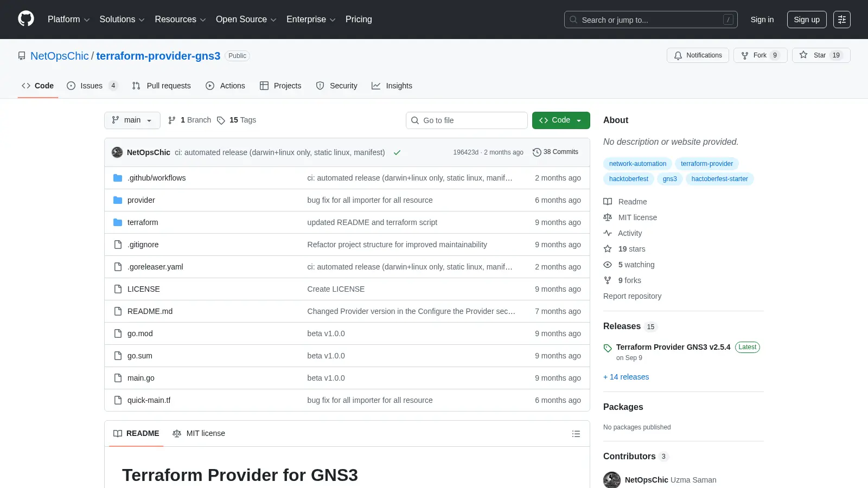This screenshot has width=868, height=488.
Task: Click the book icon beside Readme in About
Action: point(608,202)
